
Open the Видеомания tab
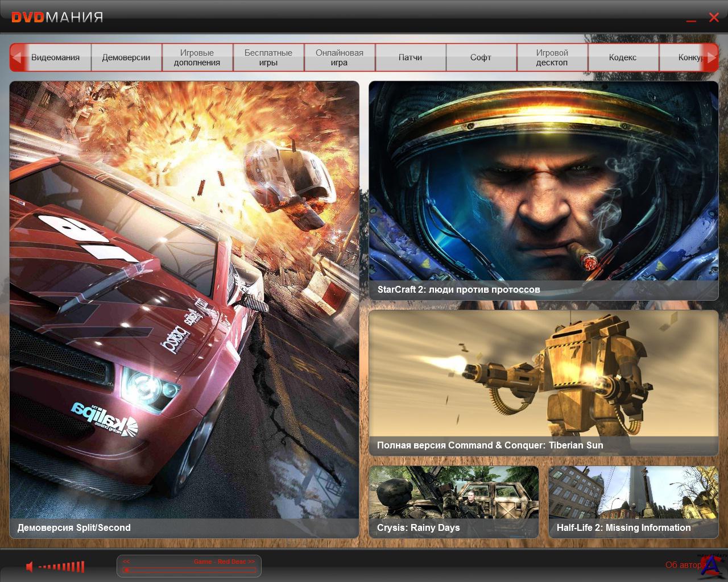pos(55,57)
